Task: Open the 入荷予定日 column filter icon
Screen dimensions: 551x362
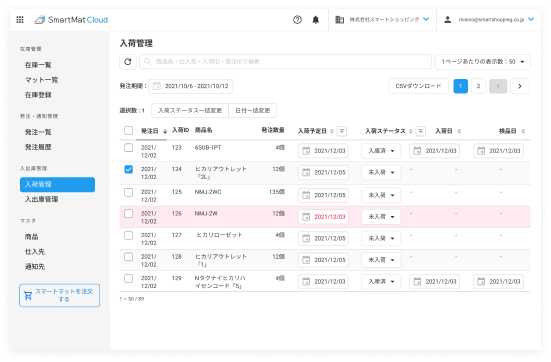Action: (342, 131)
